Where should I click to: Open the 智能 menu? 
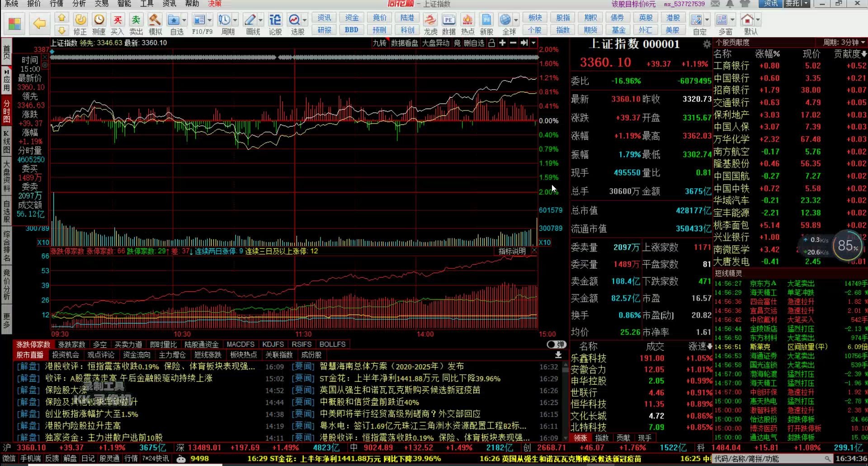point(124,4)
